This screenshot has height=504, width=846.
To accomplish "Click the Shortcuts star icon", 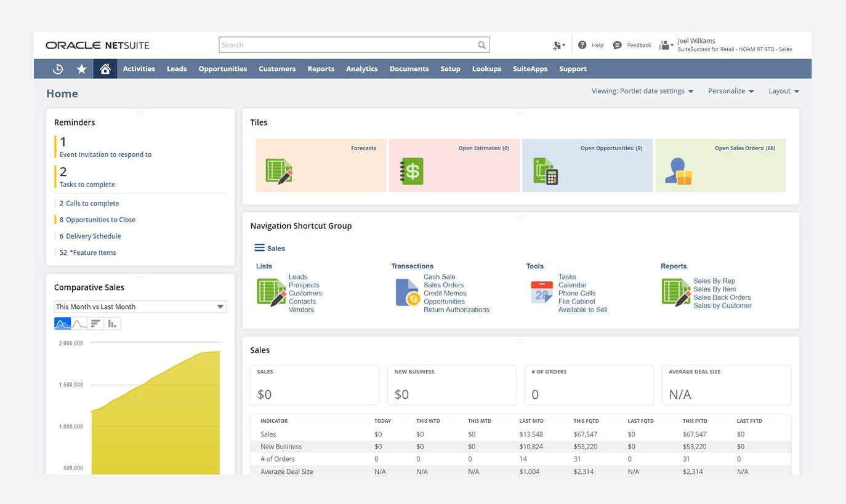I will tap(81, 69).
